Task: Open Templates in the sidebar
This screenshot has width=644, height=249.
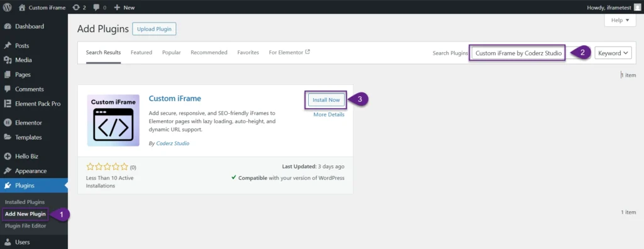Action: pyautogui.click(x=34, y=137)
